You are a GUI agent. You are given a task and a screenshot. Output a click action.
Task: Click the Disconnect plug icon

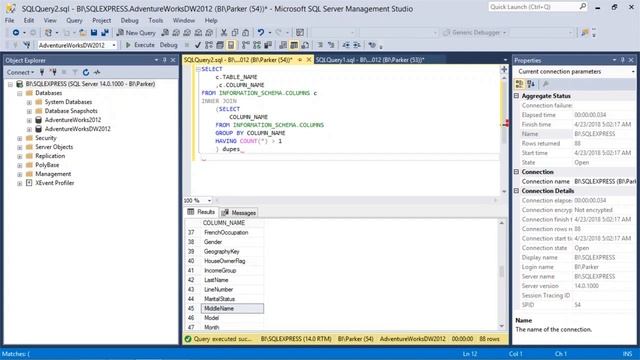pyautogui.click(x=53, y=72)
